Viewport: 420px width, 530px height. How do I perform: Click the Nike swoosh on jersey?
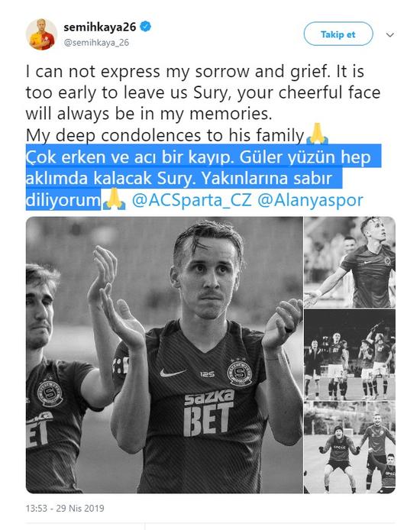point(173,373)
